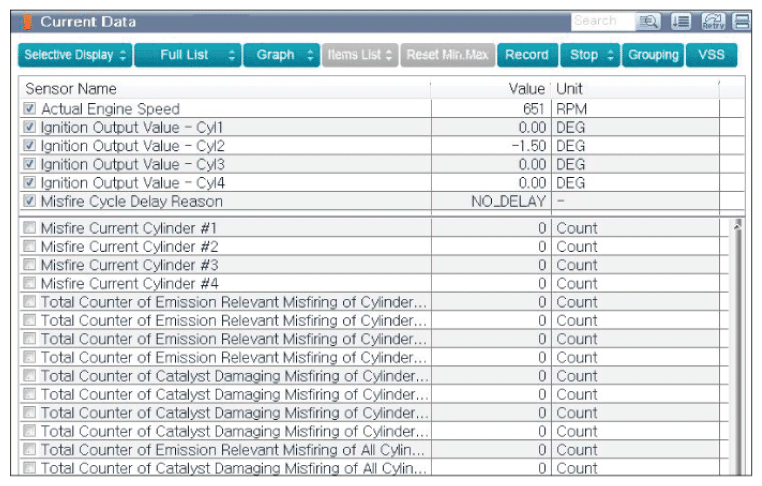Click the Current Data window title

point(88,22)
